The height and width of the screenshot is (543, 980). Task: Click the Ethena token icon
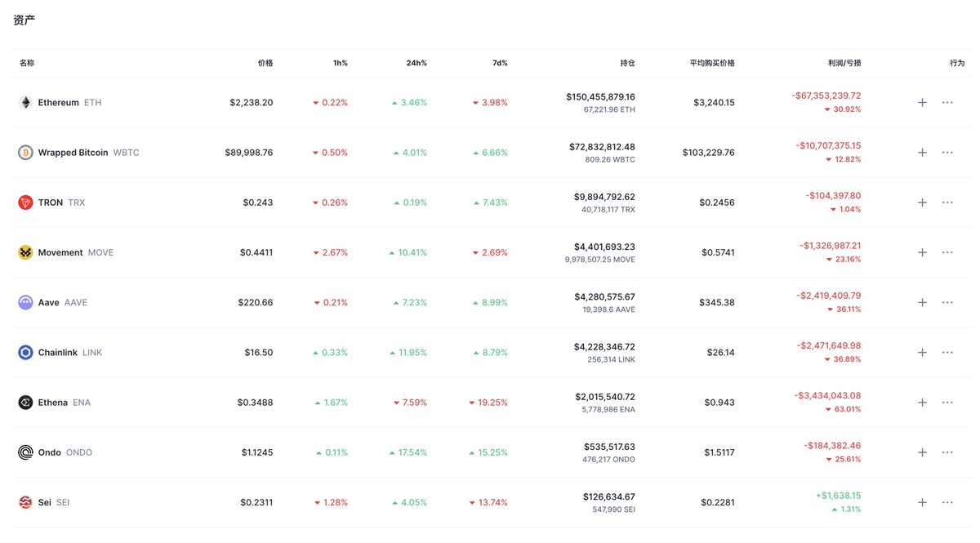click(x=25, y=403)
